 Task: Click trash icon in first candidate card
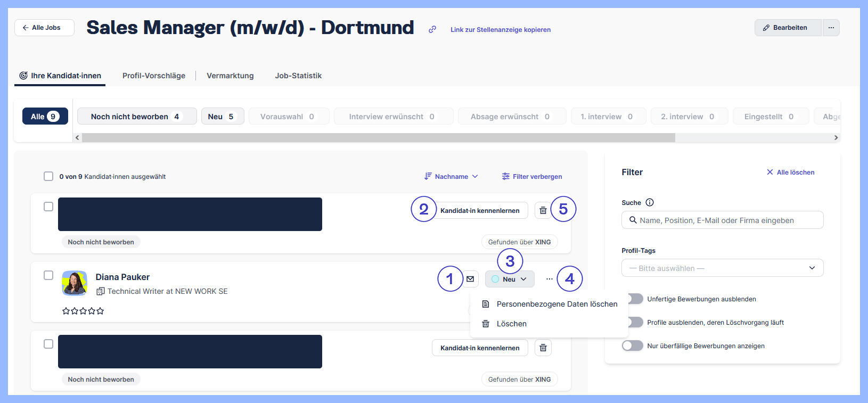(x=543, y=210)
